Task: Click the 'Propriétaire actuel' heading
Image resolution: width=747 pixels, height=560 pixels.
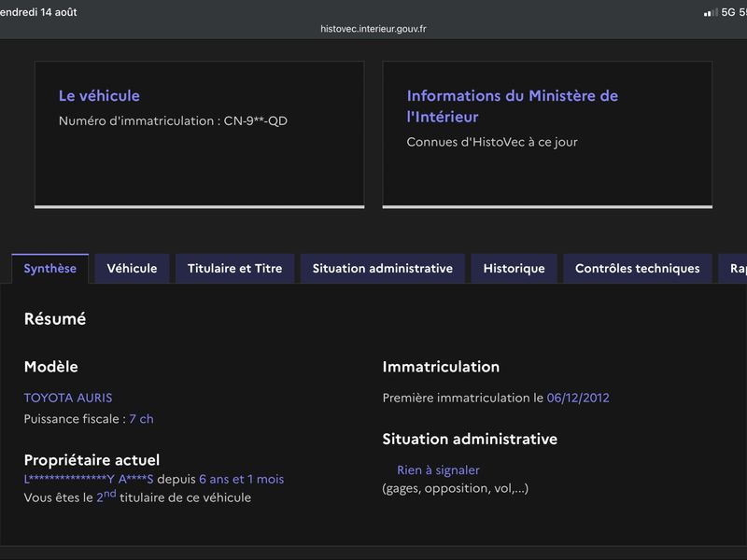Action: (x=92, y=460)
